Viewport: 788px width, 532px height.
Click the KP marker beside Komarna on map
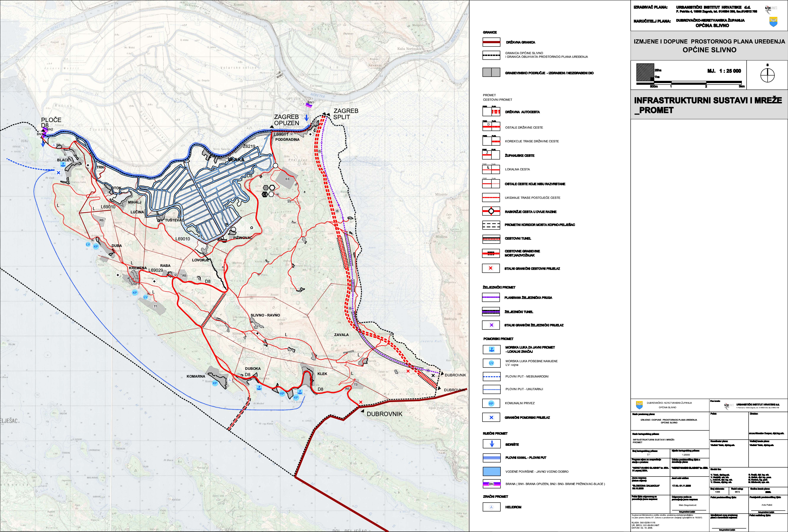tap(215, 383)
